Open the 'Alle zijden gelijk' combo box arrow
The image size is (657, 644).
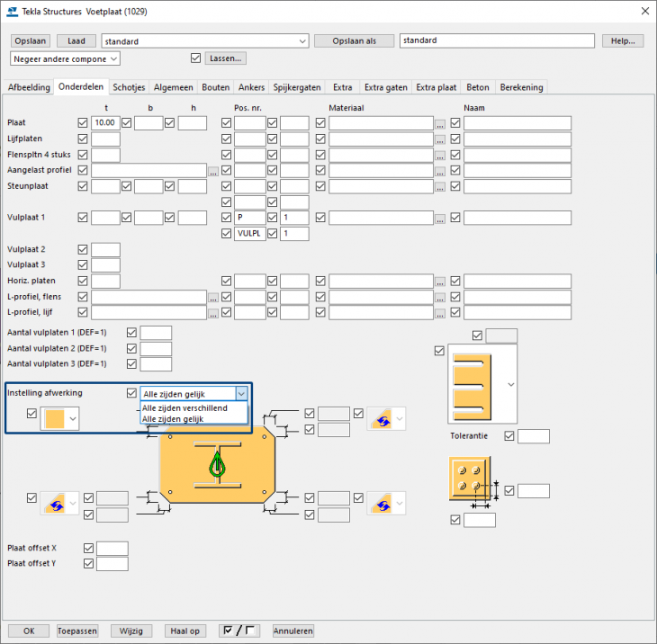coord(240,393)
